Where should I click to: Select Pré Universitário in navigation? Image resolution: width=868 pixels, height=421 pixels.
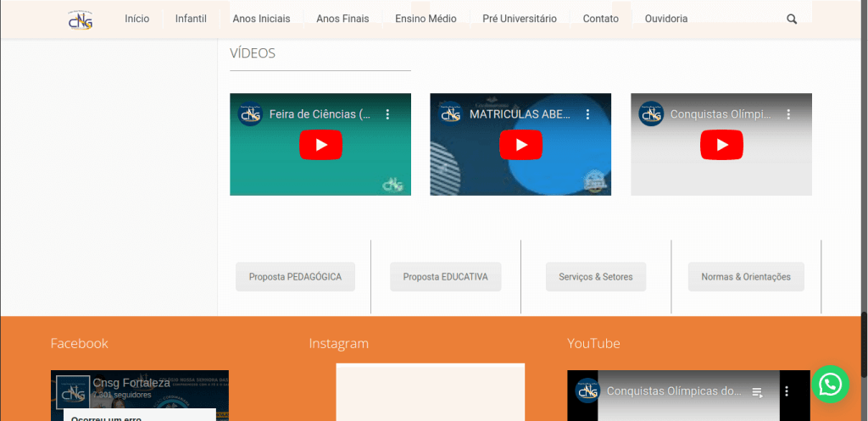pyautogui.click(x=520, y=19)
